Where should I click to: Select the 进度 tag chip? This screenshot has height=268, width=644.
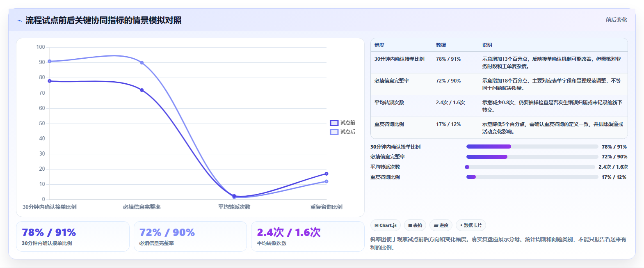(x=441, y=225)
